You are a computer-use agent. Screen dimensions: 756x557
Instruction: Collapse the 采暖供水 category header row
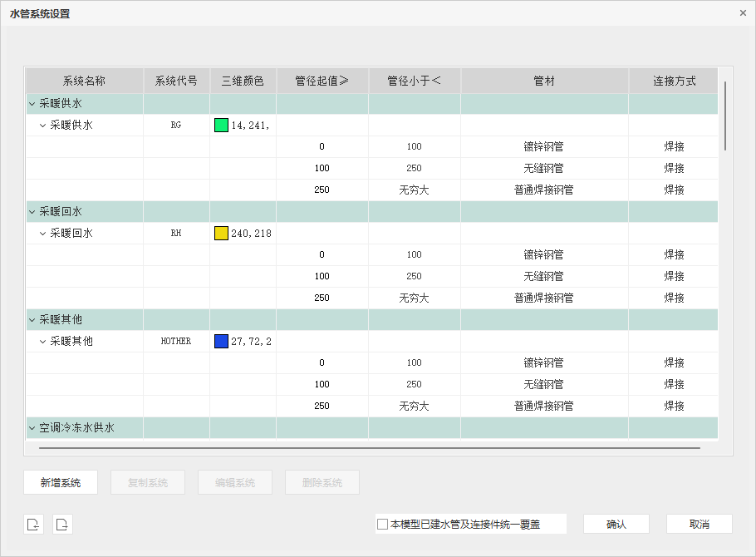click(x=32, y=104)
